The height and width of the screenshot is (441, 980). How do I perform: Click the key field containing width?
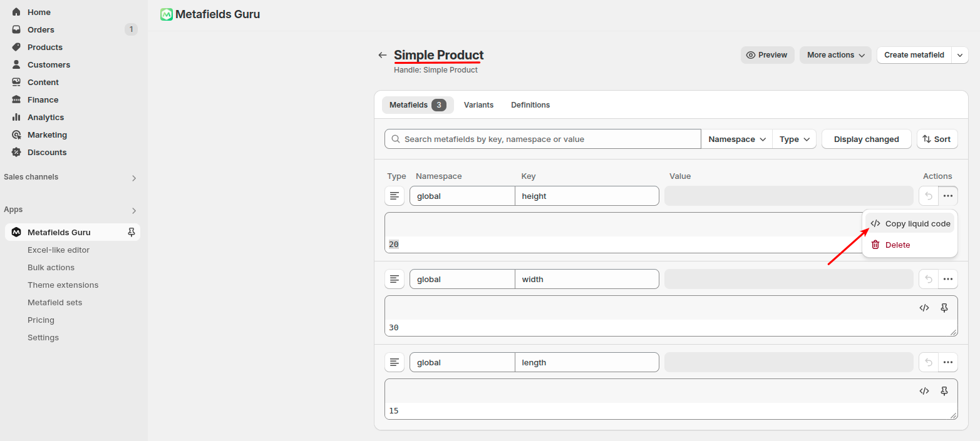[587, 279]
